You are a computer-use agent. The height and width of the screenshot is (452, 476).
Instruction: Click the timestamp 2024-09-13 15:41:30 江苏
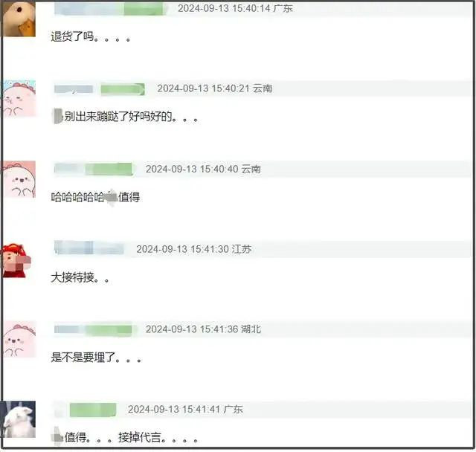click(193, 249)
